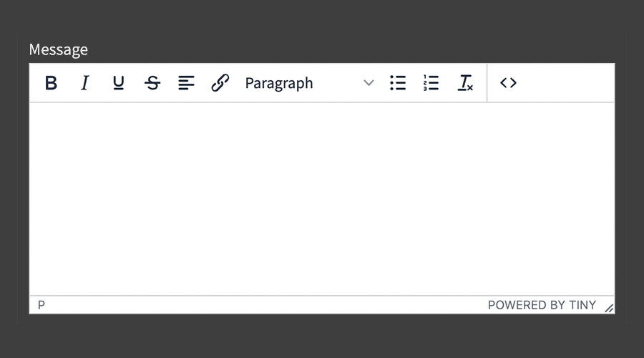Open the Powered by Tiny link
This screenshot has width=644, height=358.
(542, 305)
